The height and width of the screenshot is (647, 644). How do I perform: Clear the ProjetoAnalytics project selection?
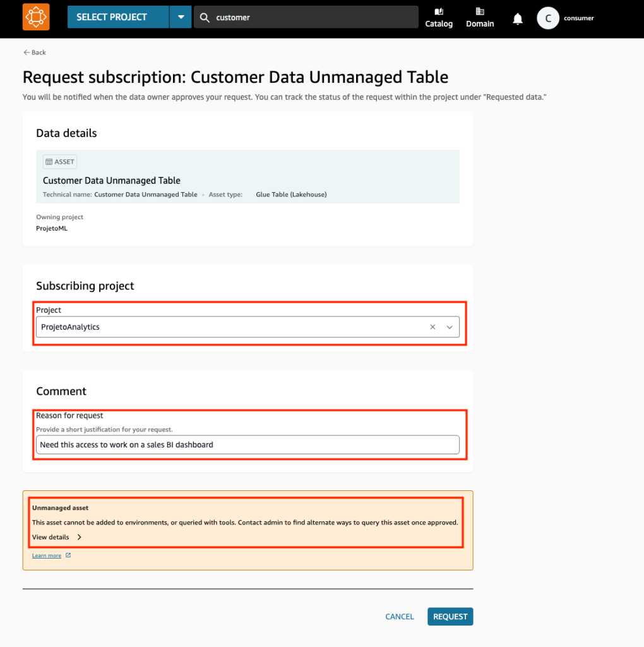coord(432,327)
